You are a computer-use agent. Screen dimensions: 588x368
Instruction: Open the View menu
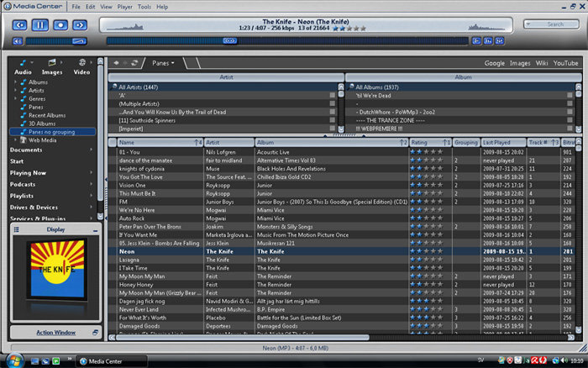click(106, 7)
